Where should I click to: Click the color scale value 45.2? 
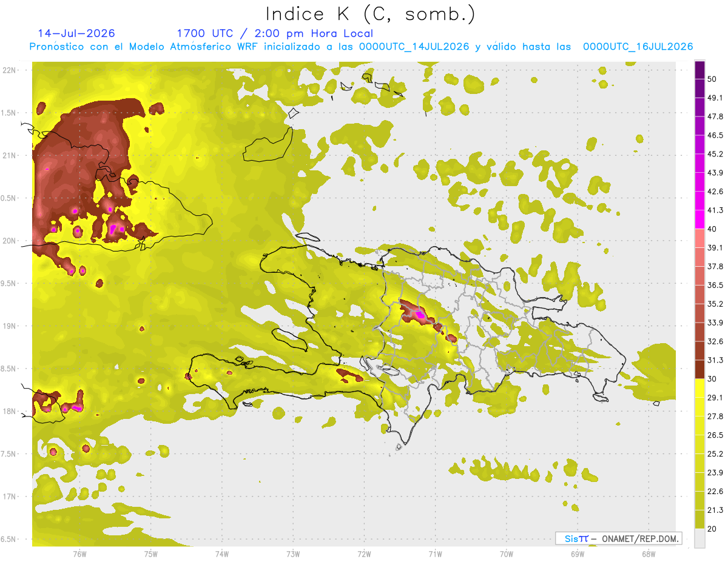tap(715, 154)
